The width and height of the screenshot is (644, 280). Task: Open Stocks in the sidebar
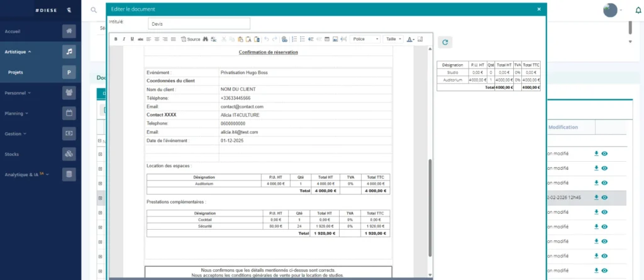(11, 154)
